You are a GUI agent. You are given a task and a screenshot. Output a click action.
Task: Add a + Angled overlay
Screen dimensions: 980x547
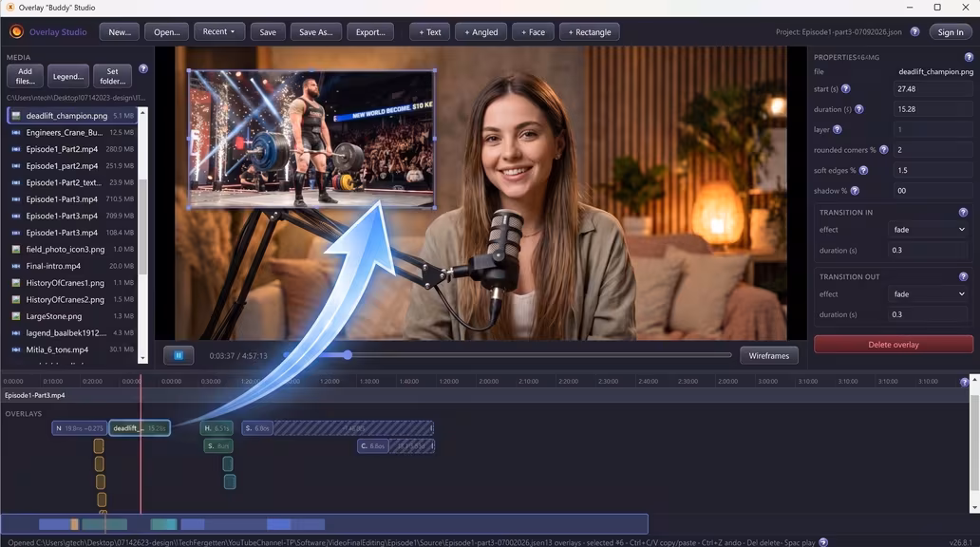coord(481,32)
